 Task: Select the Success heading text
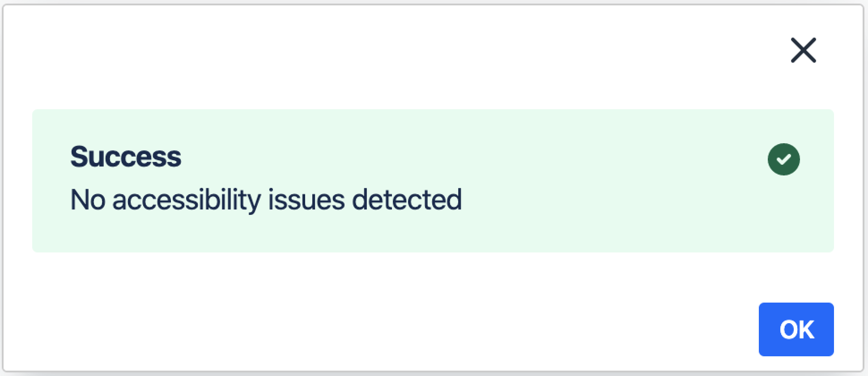pos(126,157)
